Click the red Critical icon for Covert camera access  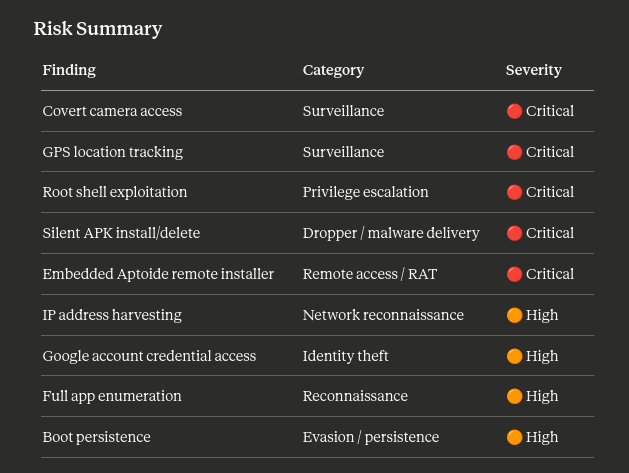click(514, 111)
